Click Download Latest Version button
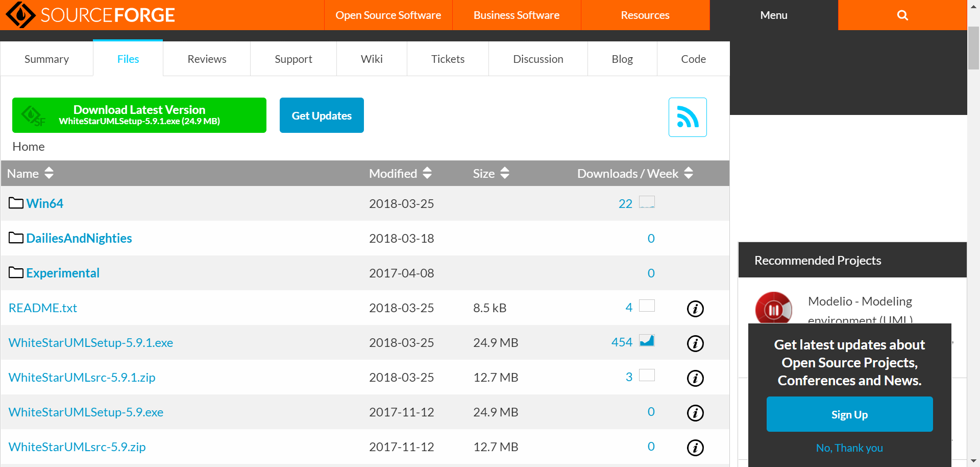The height and width of the screenshot is (467, 980). click(x=139, y=115)
